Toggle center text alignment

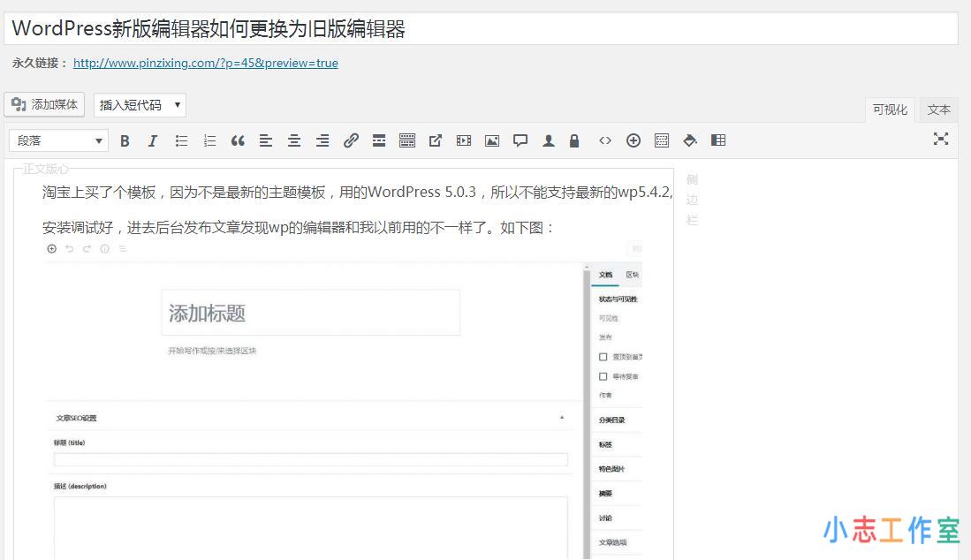click(x=293, y=140)
